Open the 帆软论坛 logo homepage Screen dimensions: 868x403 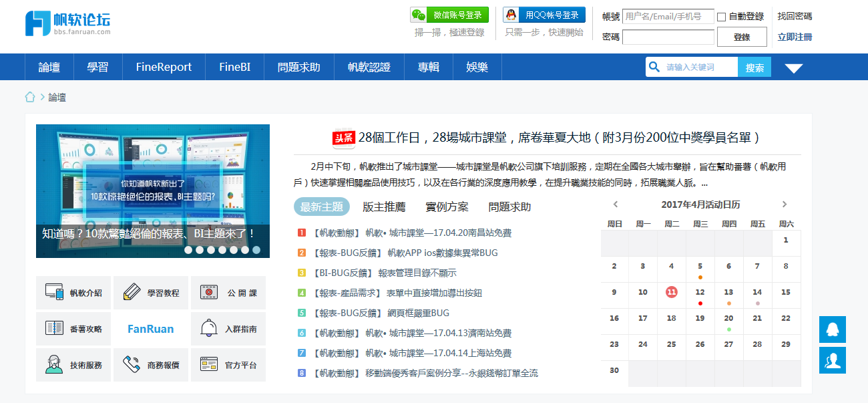point(67,23)
